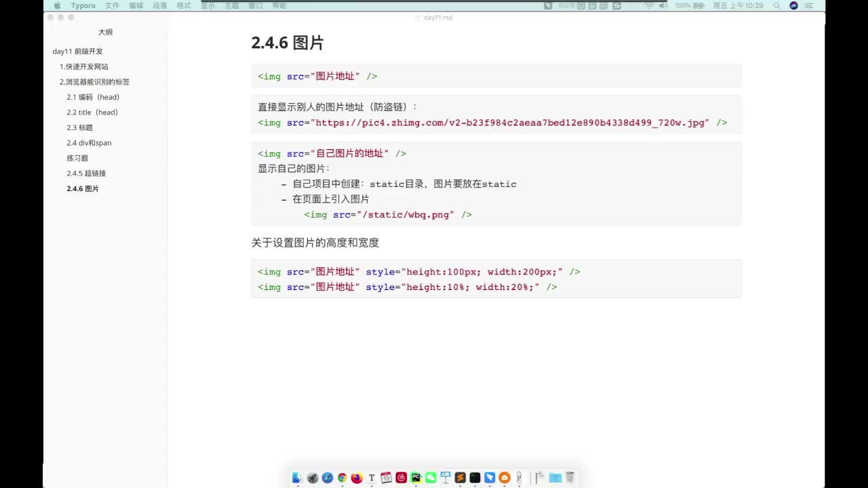This screenshot has width=868, height=488.
Task: Open the Apple menu
Action: click(x=57, y=5)
